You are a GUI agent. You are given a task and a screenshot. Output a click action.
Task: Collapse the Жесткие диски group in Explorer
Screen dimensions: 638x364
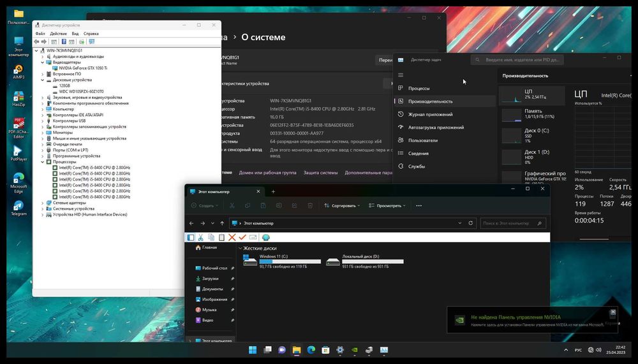pos(241,248)
